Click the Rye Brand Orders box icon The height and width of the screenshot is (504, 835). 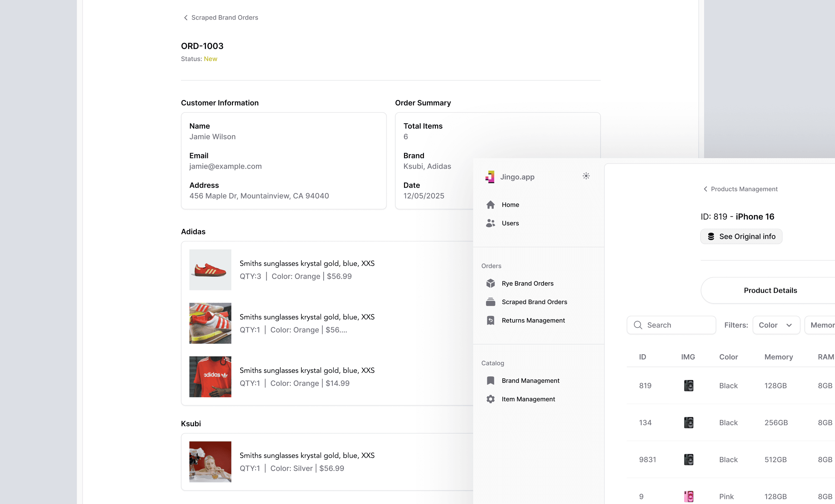pyautogui.click(x=491, y=283)
